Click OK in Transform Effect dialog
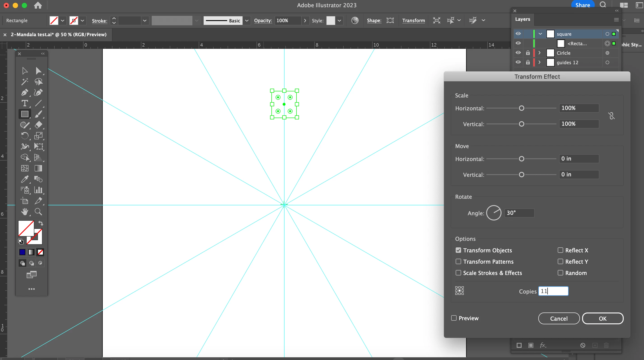 click(602, 318)
